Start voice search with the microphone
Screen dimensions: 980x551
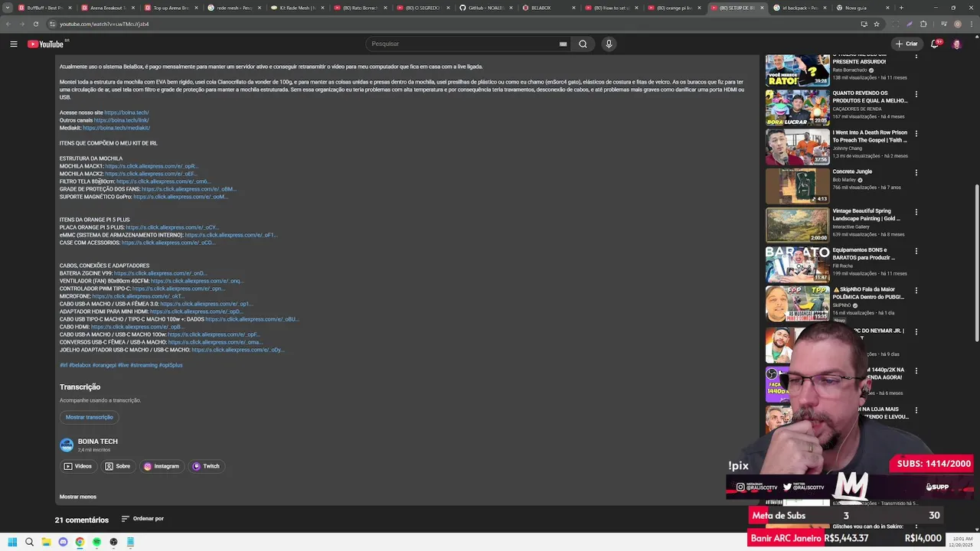[609, 44]
